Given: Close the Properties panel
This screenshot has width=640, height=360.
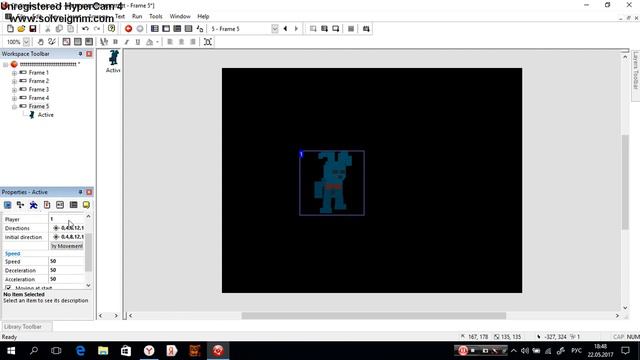Looking at the screenshot, I should tap(89, 192).
